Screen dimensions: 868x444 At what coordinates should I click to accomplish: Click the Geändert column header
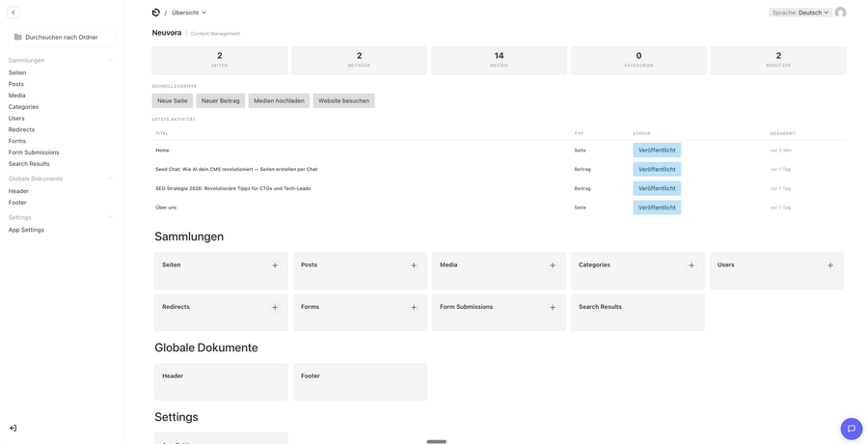click(783, 133)
